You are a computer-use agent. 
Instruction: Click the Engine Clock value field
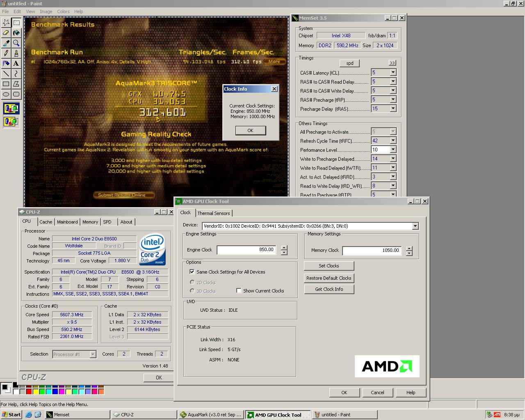pos(247,250)
